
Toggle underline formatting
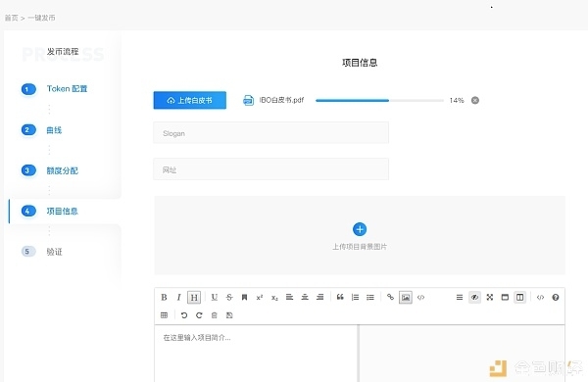pyautogui.click(x=214, y=298)
